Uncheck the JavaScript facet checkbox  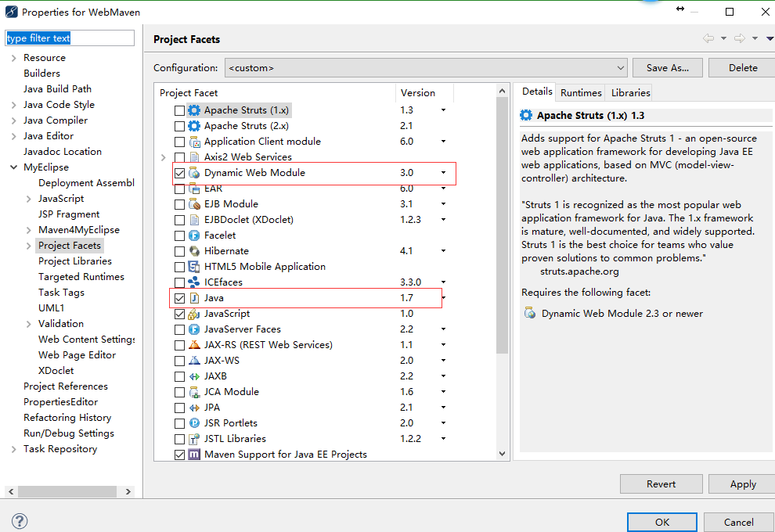coord(179,315)
